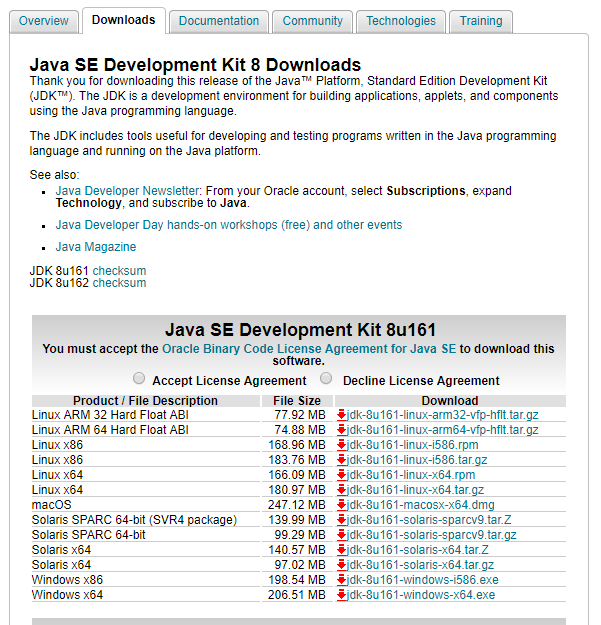Click download arrow icon beside jdk-8u161-solaris-sparcv9.tar.Z
This screenshot has height=625, width=601.
(341, 520)
